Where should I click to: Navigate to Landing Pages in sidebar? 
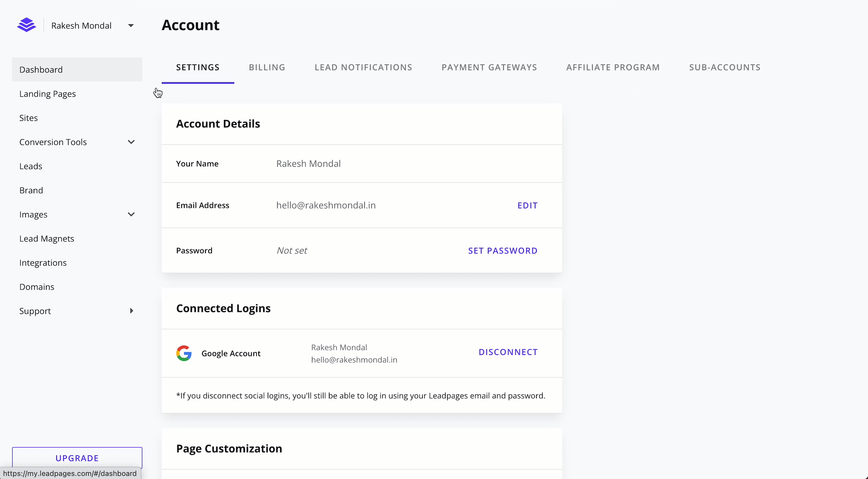tap(48, 94)
